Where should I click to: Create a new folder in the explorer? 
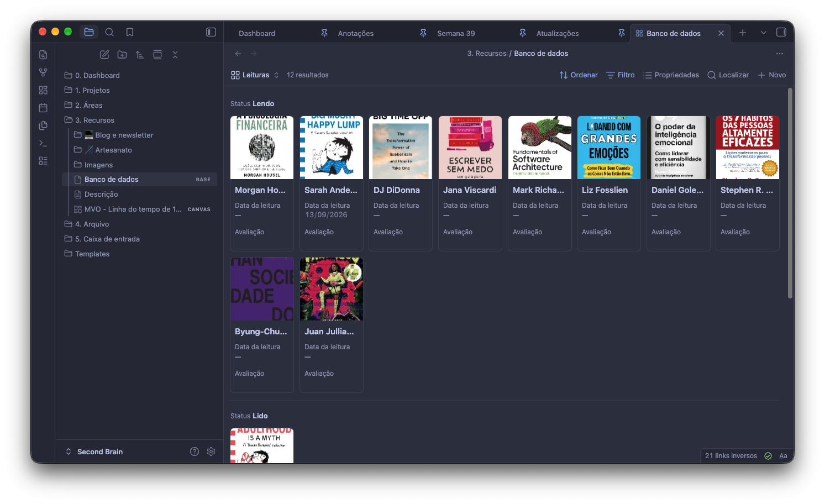pyautogui.click(x=122, y=55)
